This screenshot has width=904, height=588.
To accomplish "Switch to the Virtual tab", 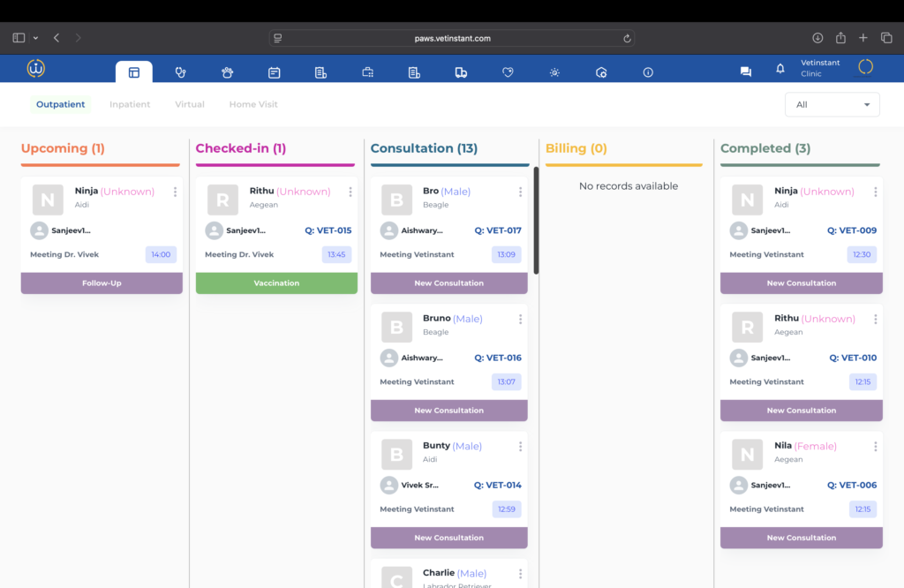I will coord(190,104).
